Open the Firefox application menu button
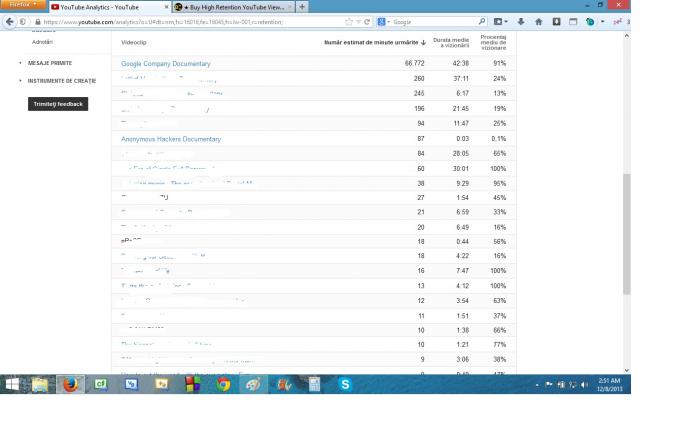 point(23,4)
